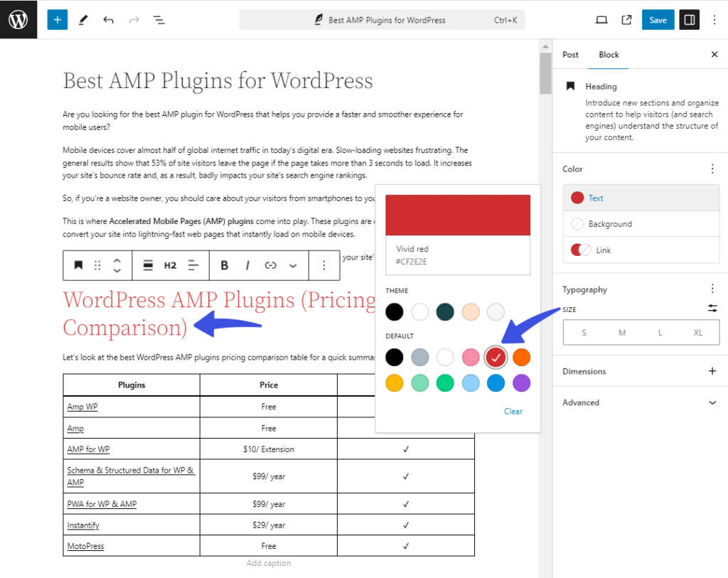Viewport: 728px width, 578px height.
Task: Open the AMP for WP link
Action: coord(88,449)
